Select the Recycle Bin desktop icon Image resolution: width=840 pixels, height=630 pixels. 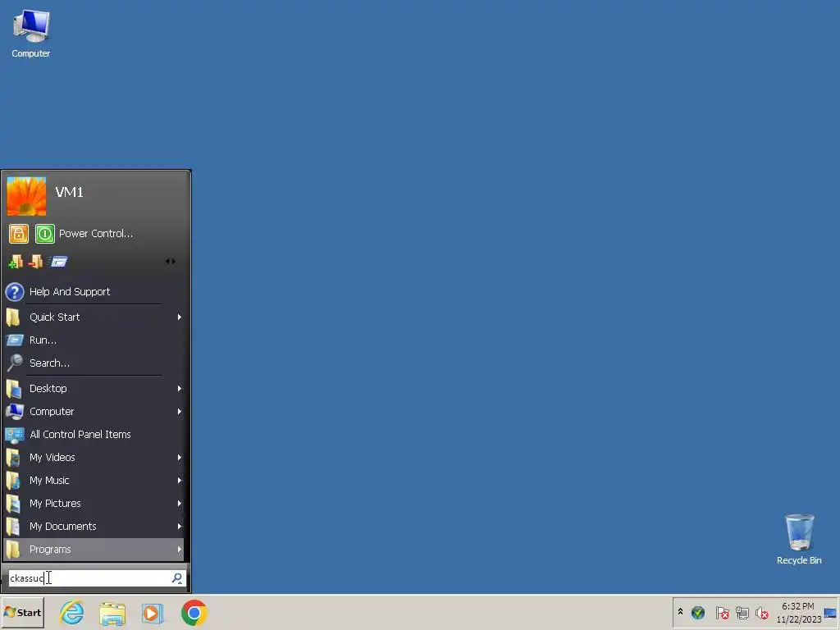799,540
